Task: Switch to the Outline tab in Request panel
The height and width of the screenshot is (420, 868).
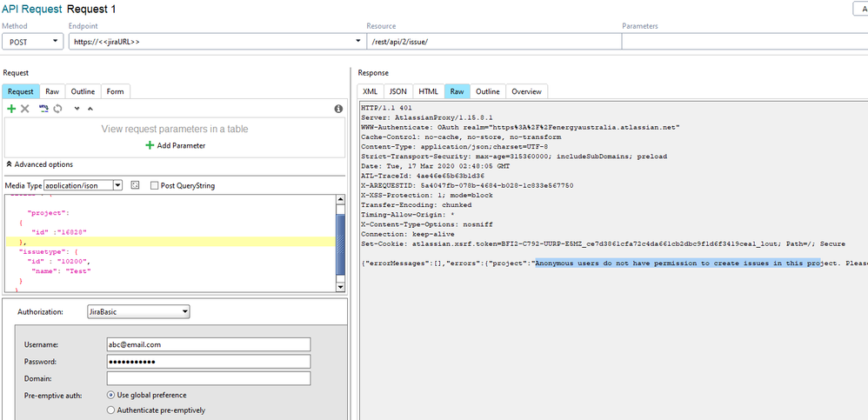Action: [x=83, y=91]
